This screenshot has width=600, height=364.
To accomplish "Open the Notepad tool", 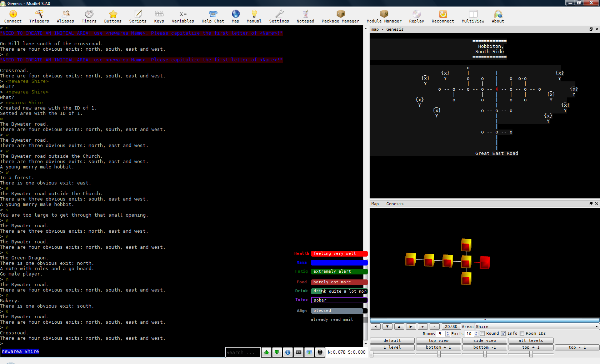I will (305, 16).
